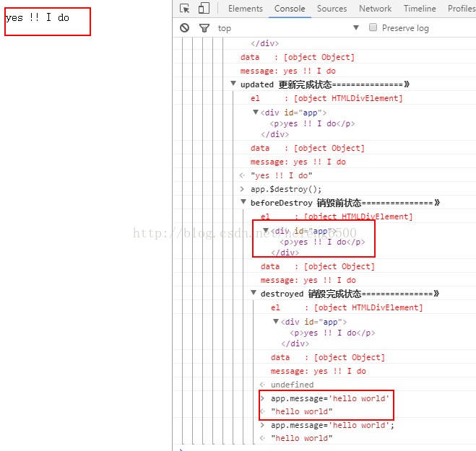Collapse the beforeDestroy 销毁前状态 group
This screenshot has width=476, height=451.
coord(243,202)
